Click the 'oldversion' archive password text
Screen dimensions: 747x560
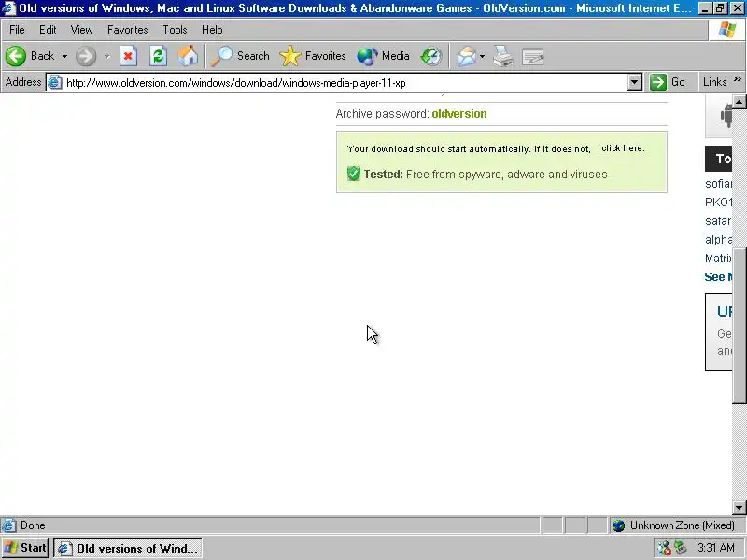(x=458, y=113)
